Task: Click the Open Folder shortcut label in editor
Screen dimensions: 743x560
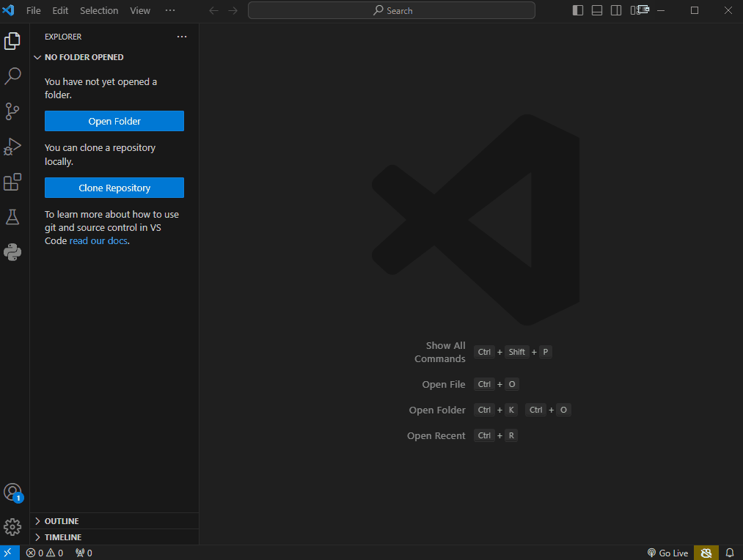Action: tap(437, 410)
